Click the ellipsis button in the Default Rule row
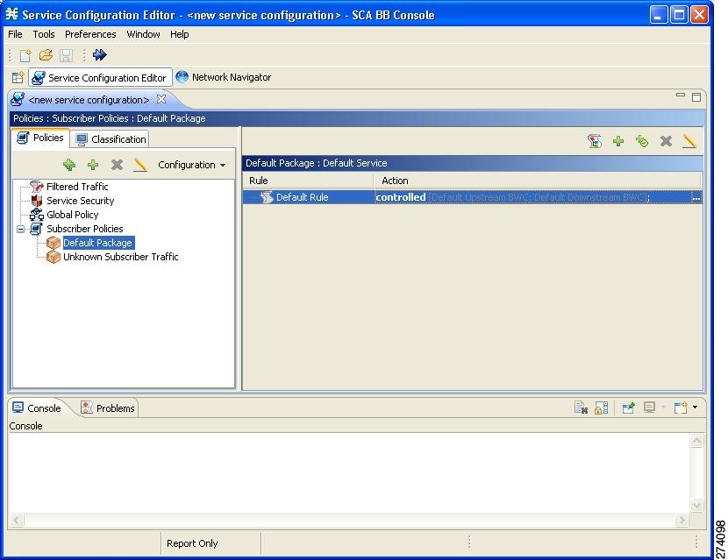 click(x=696, y=198)
